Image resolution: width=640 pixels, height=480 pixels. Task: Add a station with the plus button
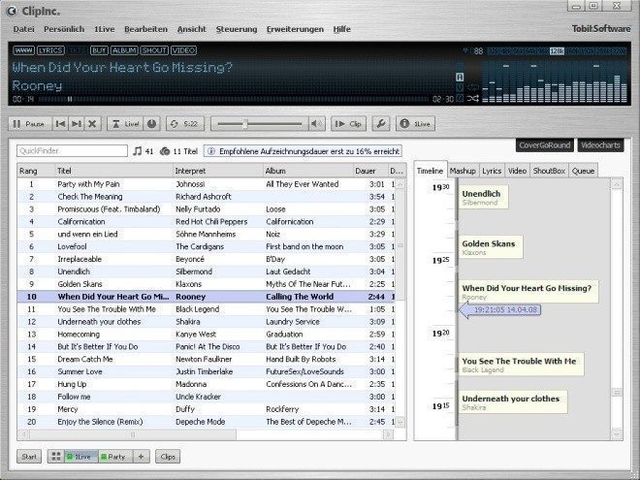click(141, 456)
